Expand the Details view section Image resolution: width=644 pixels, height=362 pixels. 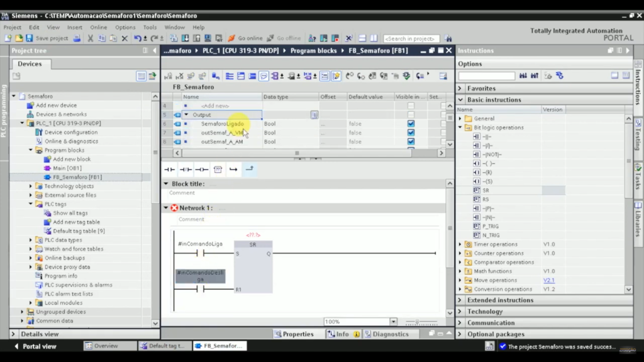[13, 334]
